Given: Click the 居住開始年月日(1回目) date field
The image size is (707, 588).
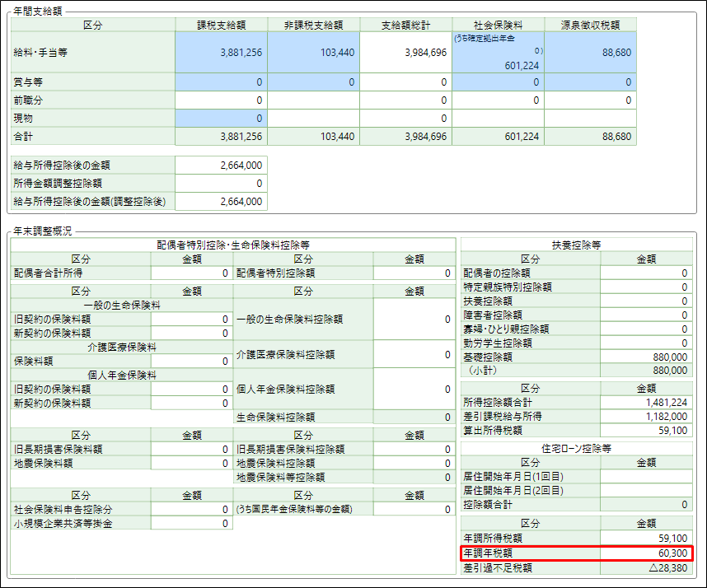Looking at the screenshot, I should tap(645, 477).
